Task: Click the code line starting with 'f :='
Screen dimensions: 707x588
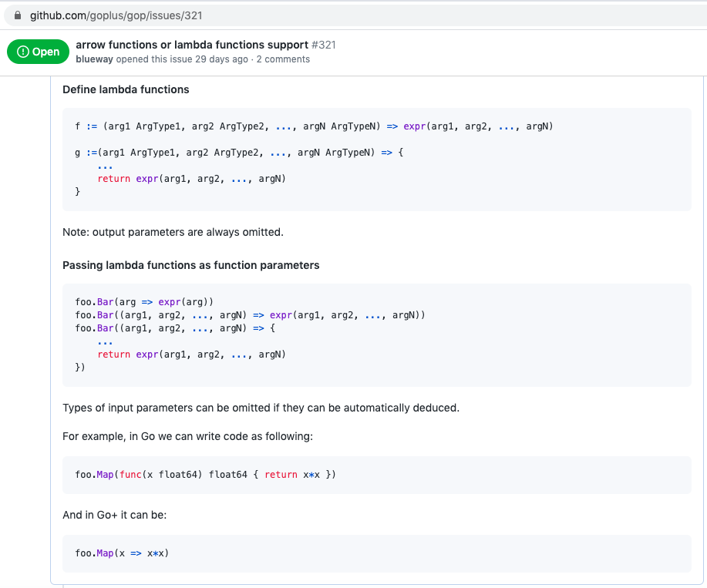Action: [314, 126]
